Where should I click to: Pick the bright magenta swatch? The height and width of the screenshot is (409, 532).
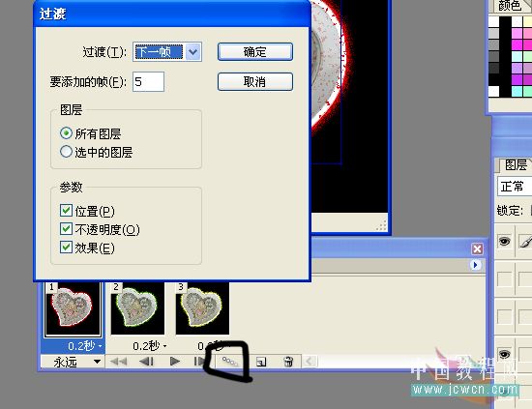click(517, 45)
